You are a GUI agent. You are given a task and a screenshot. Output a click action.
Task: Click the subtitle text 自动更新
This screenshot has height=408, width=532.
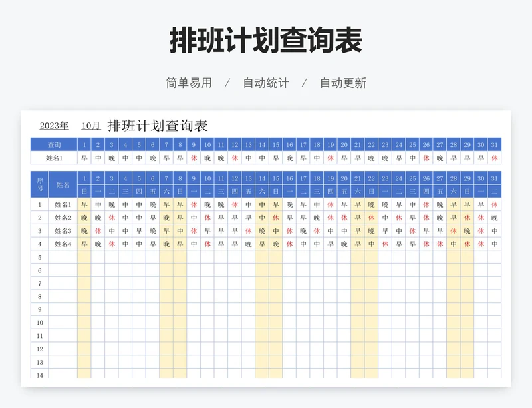point(343,83)
